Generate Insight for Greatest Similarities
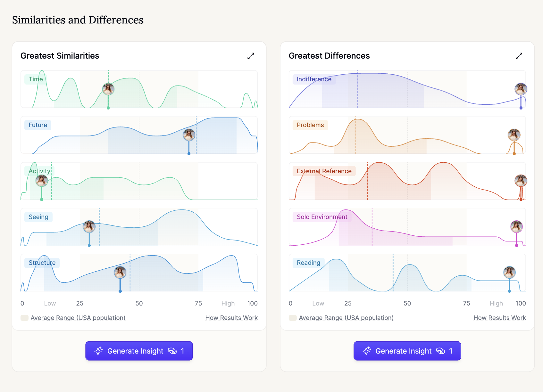Image resolution: width=543 pixels, height=392 pixels. [139, 351]
